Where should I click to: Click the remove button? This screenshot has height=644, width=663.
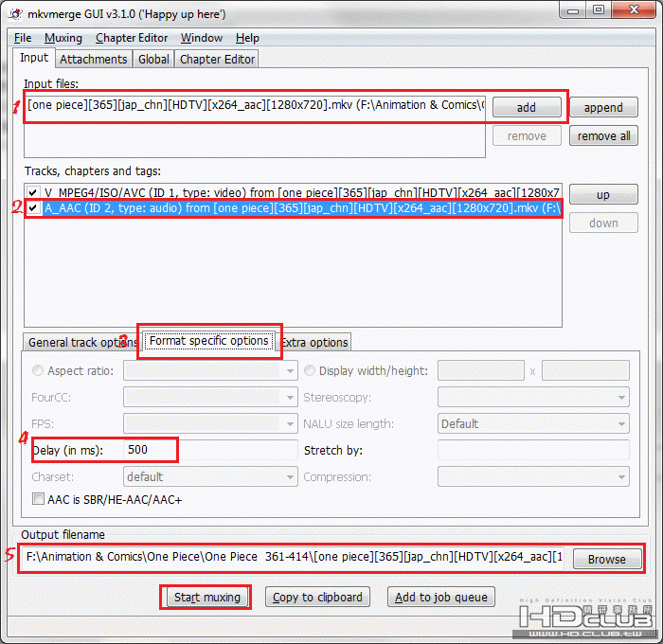527,136
